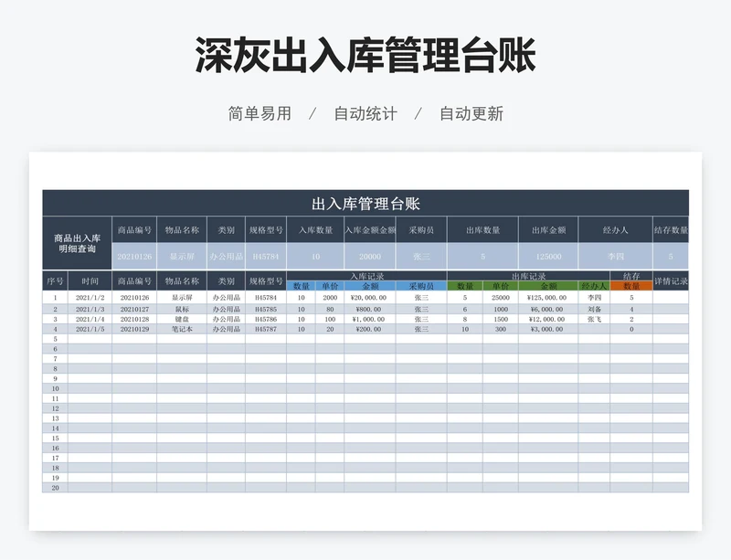Select handler name 刘备

pos(595,309)
